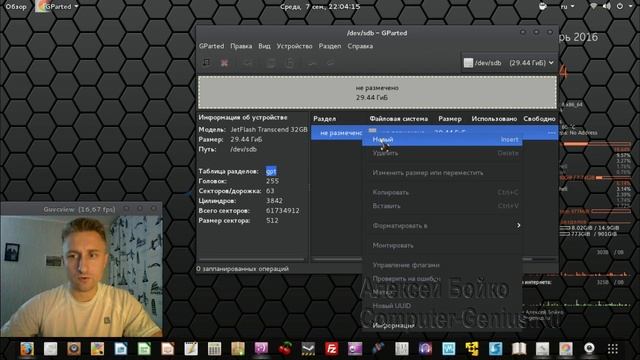Click the 61734912 total sectors value
The height and width of the screenshot is (360, 640).
[x=282, y=211]
